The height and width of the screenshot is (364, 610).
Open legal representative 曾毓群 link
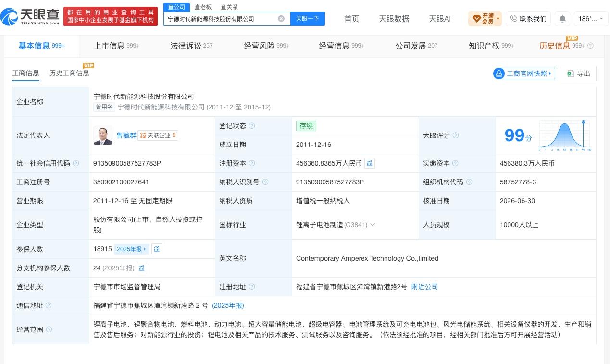[x=126, y=135]
